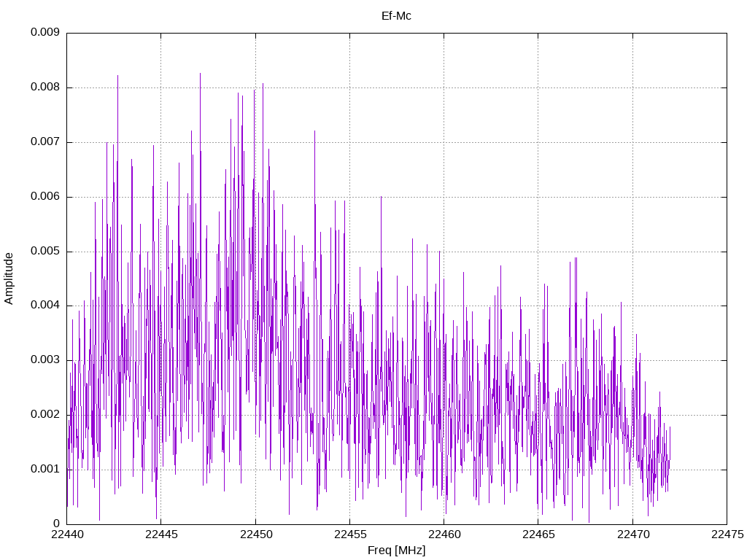Click the Amplitude y-axis label
The height and width of the screenshot is (560, 747).
click(9, 279)
